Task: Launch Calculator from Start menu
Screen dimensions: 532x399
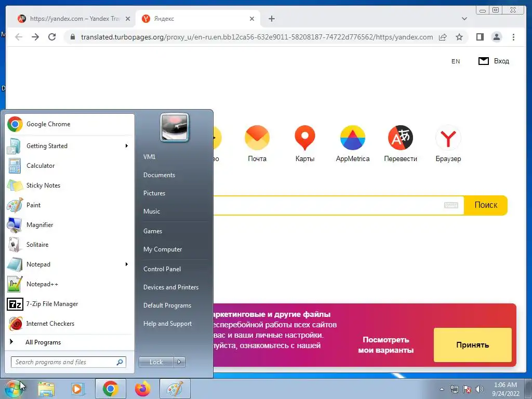Action: tap(70, 166)
